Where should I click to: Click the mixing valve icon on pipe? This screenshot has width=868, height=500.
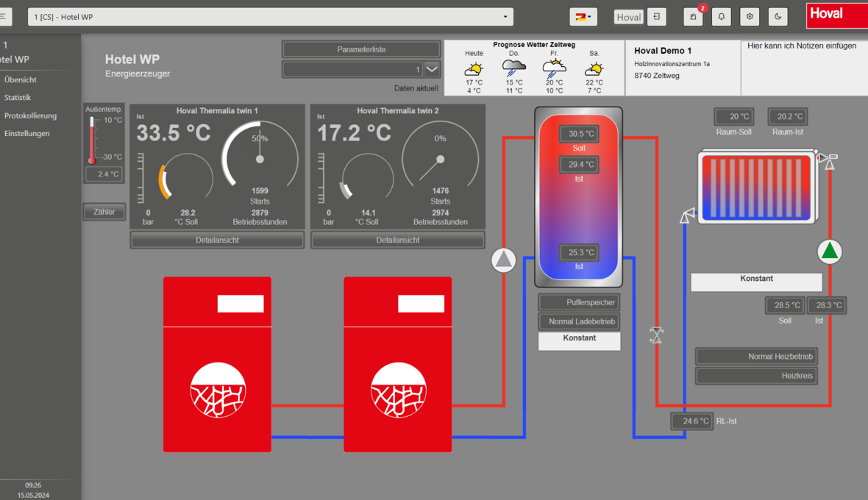656,335
